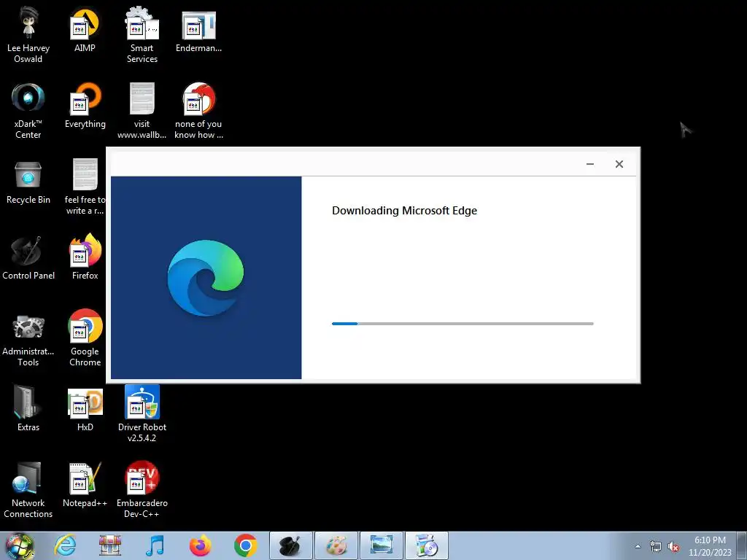Select the Notepad++ desktop shortcut
747x560 pixels.
85,485
